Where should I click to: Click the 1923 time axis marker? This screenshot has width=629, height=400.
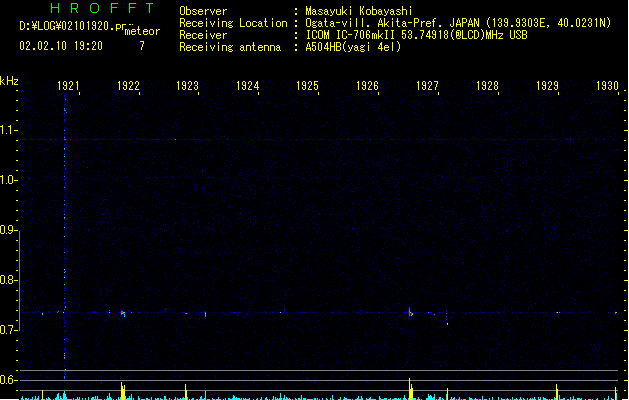coord(187,86)
